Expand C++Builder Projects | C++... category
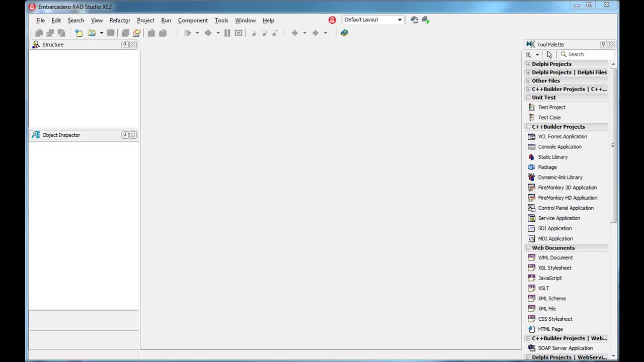The width and height of the screenshot is (644, 362). (528, 89)
